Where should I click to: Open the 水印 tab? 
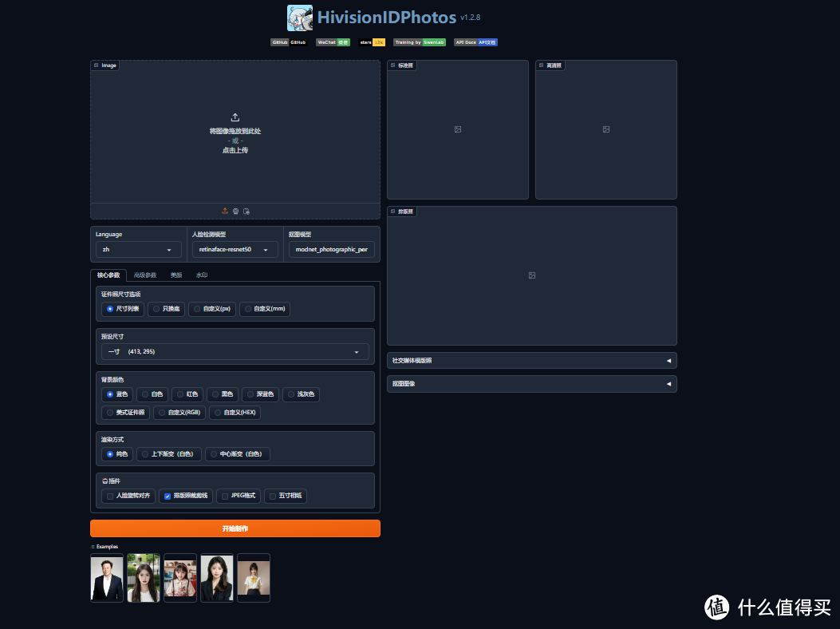(x=201, y=275)
